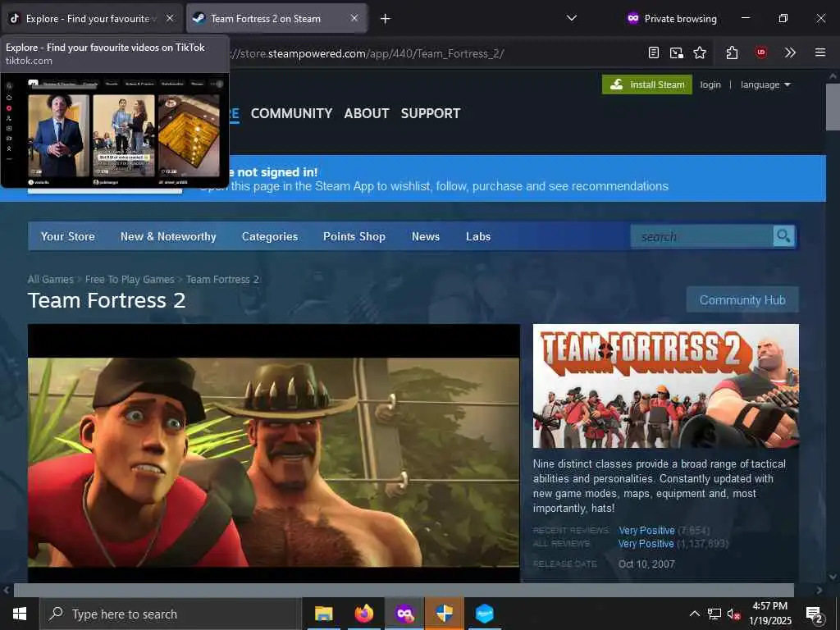Open the News tab in store nav
The image size is (840, 630).
[426, 236]
